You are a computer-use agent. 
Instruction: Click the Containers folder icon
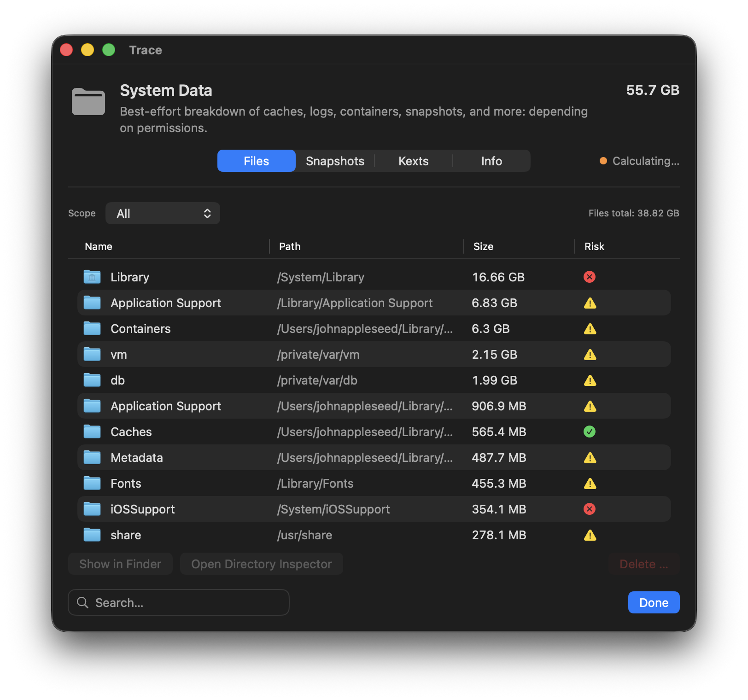pos(92,329)
